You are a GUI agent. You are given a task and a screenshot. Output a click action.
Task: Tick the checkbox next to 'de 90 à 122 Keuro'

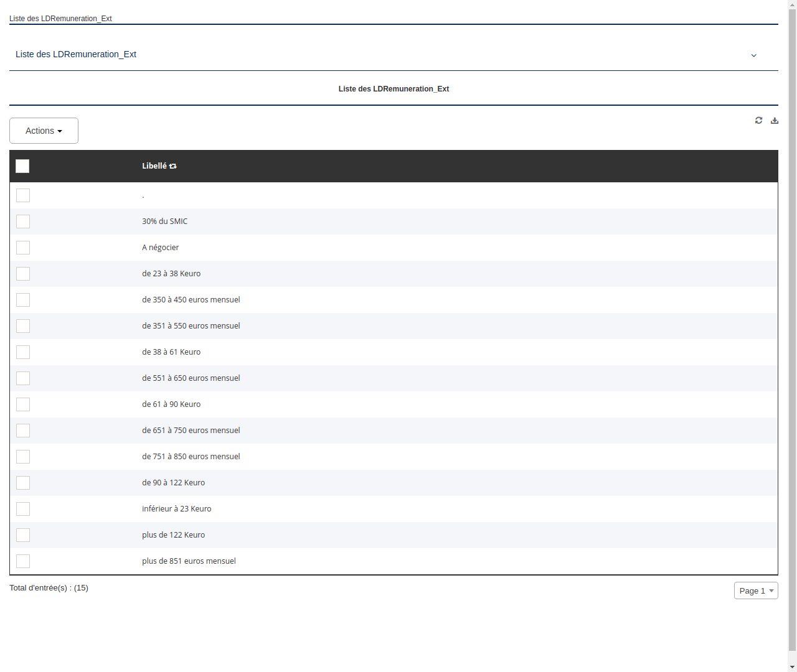click(x=23, y=483)
